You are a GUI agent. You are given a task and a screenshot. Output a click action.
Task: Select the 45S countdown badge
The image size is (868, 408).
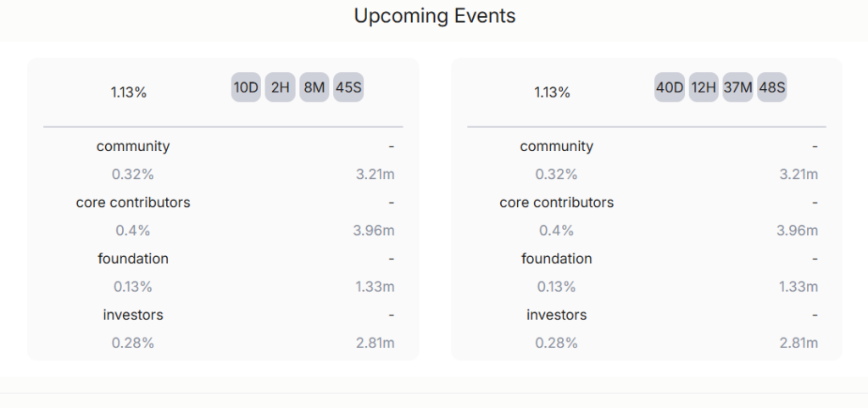pyautogui.click(x=348, y=87)
